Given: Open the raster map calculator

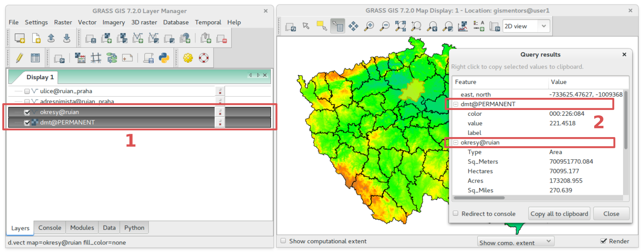Looking at the screenshot, I should tap(80, 58).
